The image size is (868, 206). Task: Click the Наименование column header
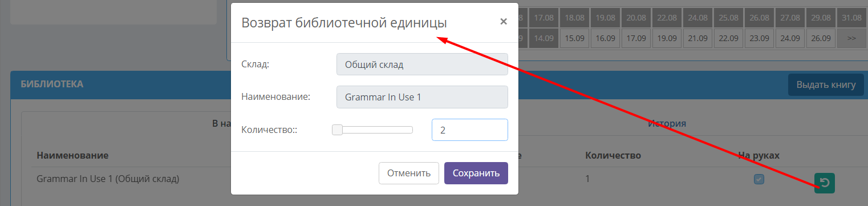point(72,155)
